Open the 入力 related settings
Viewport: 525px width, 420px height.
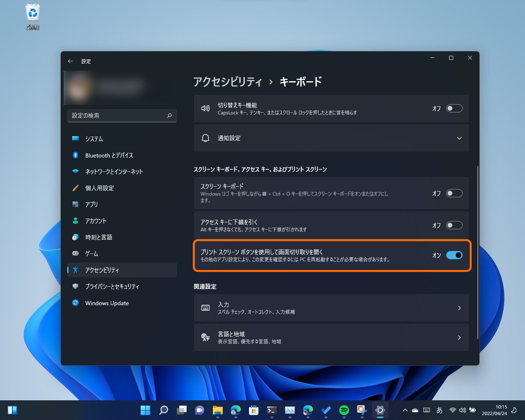point(331,308)
